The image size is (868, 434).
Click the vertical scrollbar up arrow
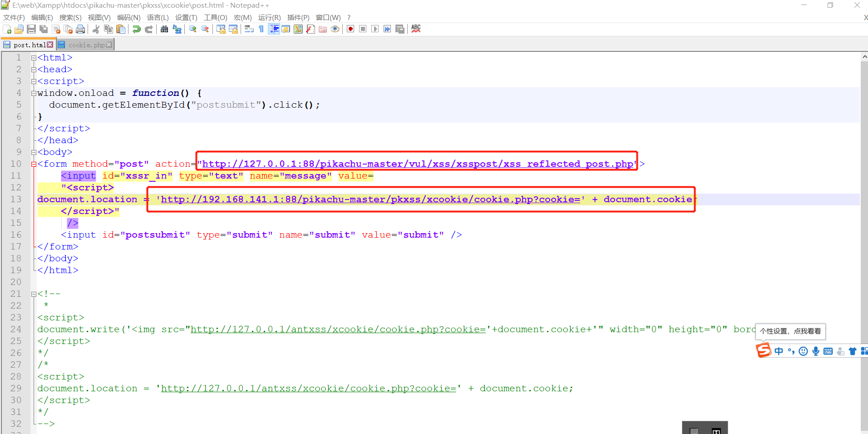pyautogui.click(x=864, y=57)
